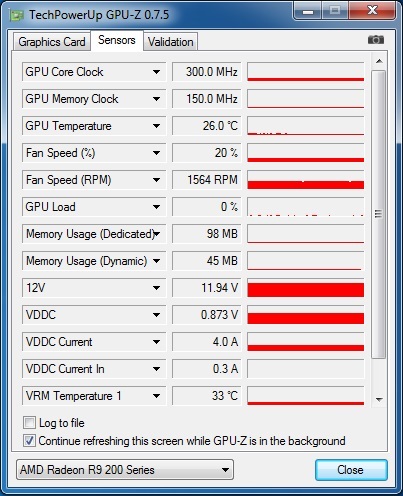Image resolution: width=403 pixels, height=496 pixels.
Task: Click the scrollbar up arrow
Action: pyautogui.click(x=379, y=61)
